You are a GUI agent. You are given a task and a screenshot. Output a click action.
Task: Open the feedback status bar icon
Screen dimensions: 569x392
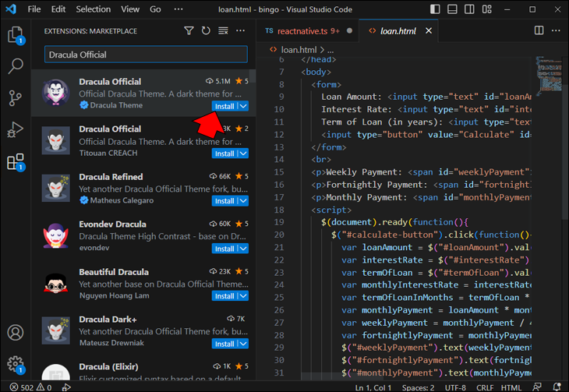pos(537,387)
